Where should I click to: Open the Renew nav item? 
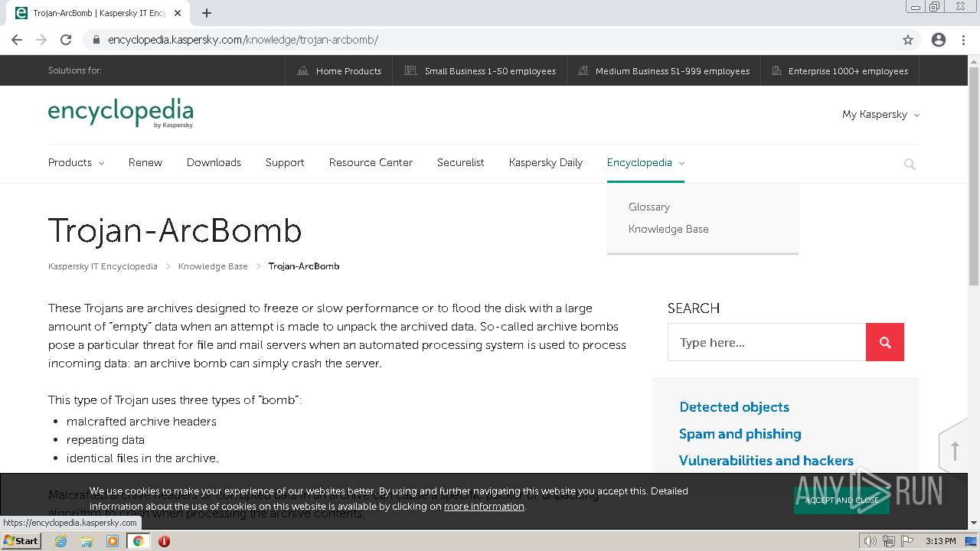pyautogui.click(x=145, y=162)
